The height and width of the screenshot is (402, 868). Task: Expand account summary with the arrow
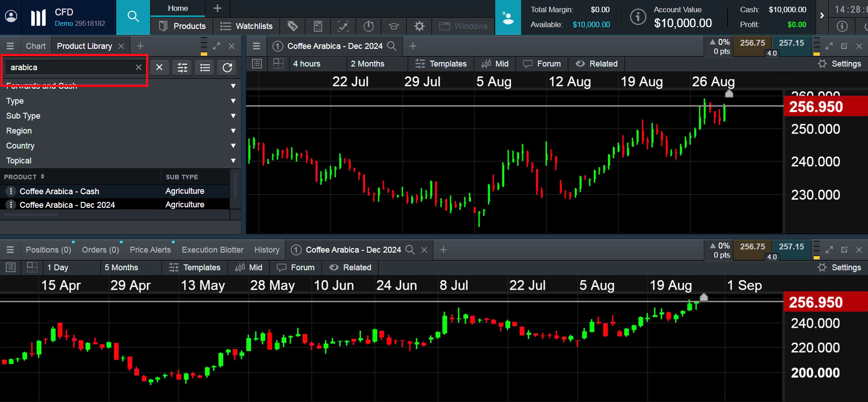[822, 15]
